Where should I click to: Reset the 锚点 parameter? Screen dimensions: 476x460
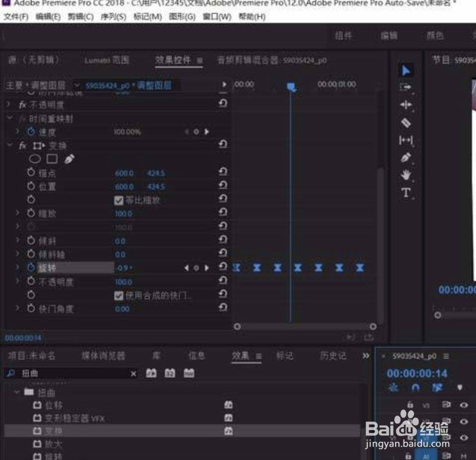pyautogui.click(x=223, y=172)
